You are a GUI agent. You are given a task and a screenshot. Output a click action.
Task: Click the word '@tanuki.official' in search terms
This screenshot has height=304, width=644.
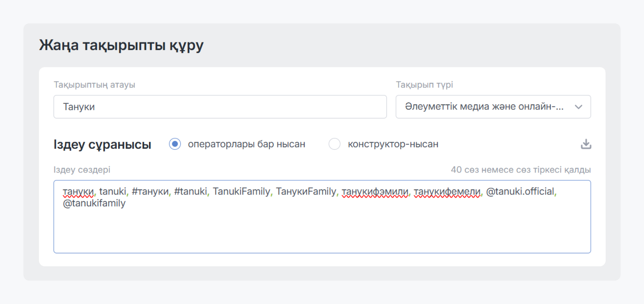tap(520, 191)
